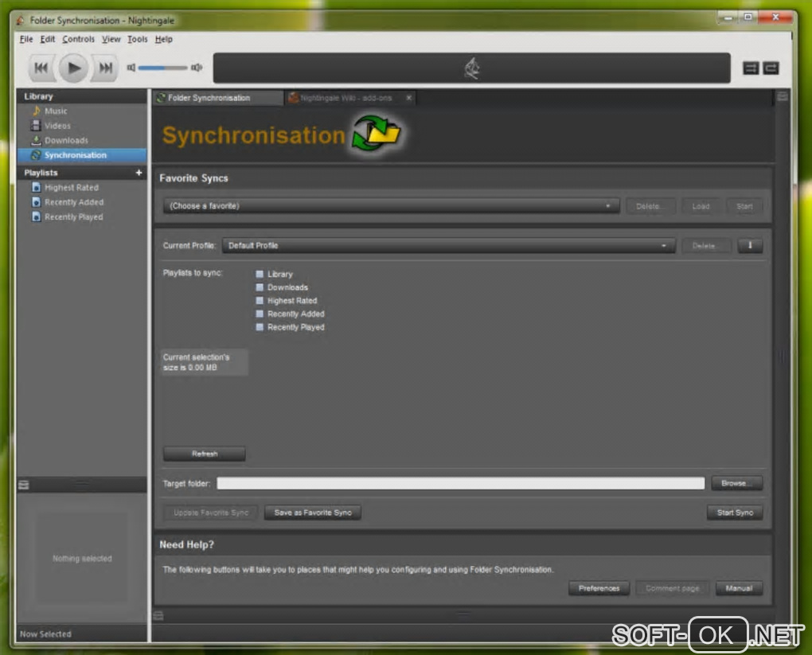The height and width of the screenshot is (655, 812).
Task: Open Preferences from the help section
Action: pyautogui.click(x=599, y=588)
